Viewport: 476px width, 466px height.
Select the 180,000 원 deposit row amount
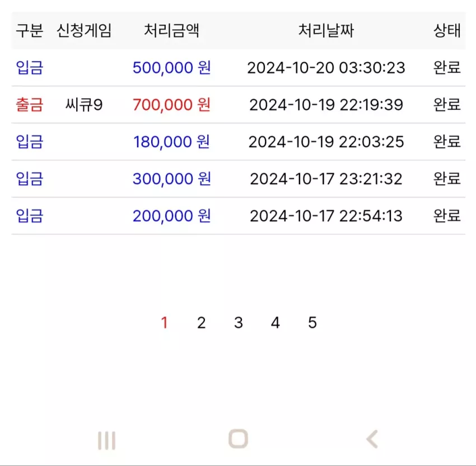(x=171, y=142)
